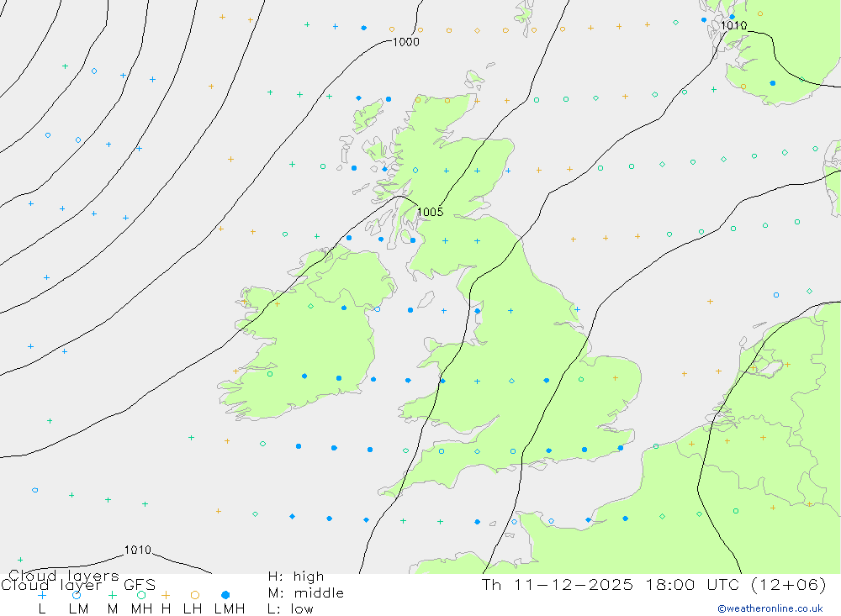Click the 'LH' legend label text

pos(193,609)
